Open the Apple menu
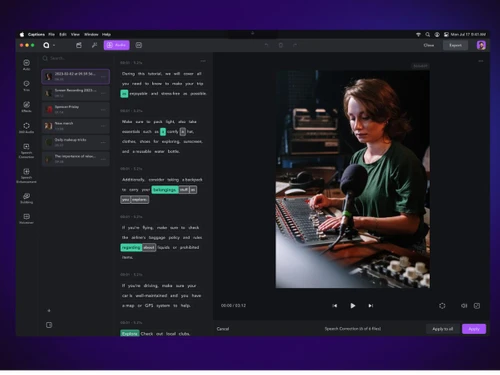 click(x=22, y=34)
